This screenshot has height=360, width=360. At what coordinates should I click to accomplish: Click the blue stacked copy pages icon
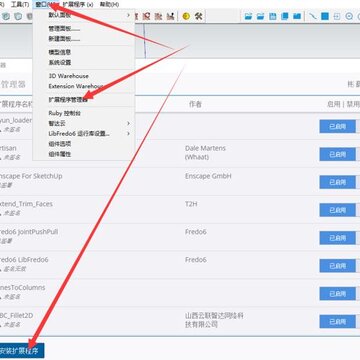pos(285,16)
